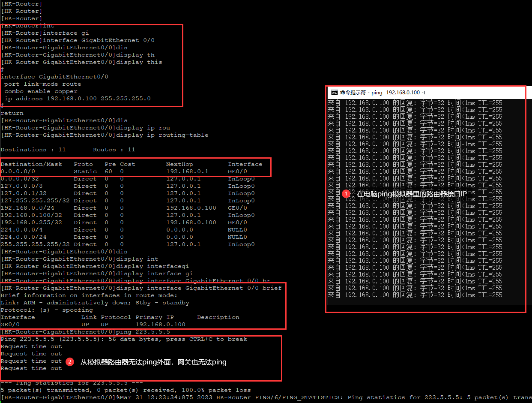Click config line 'interface GigabitEthernet0/0'
The width and height of the screenshot is (532, 403).
54,77
